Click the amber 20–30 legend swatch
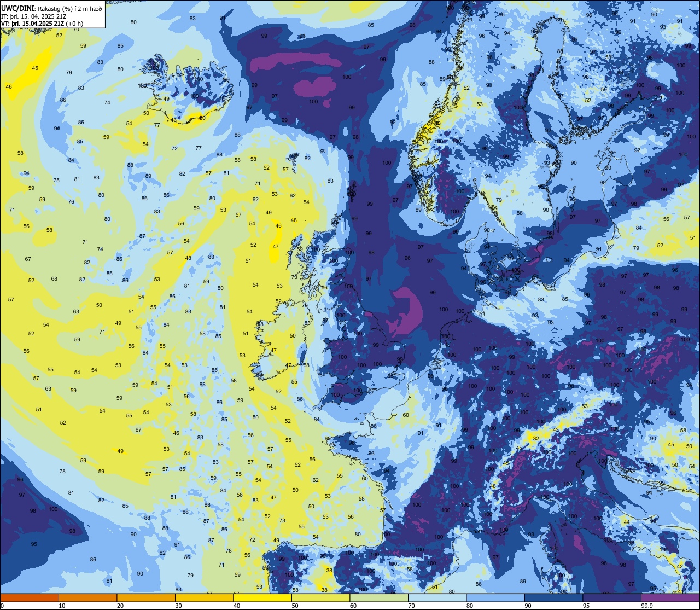The width and height of the screenshot is (700, 610). 146,598
